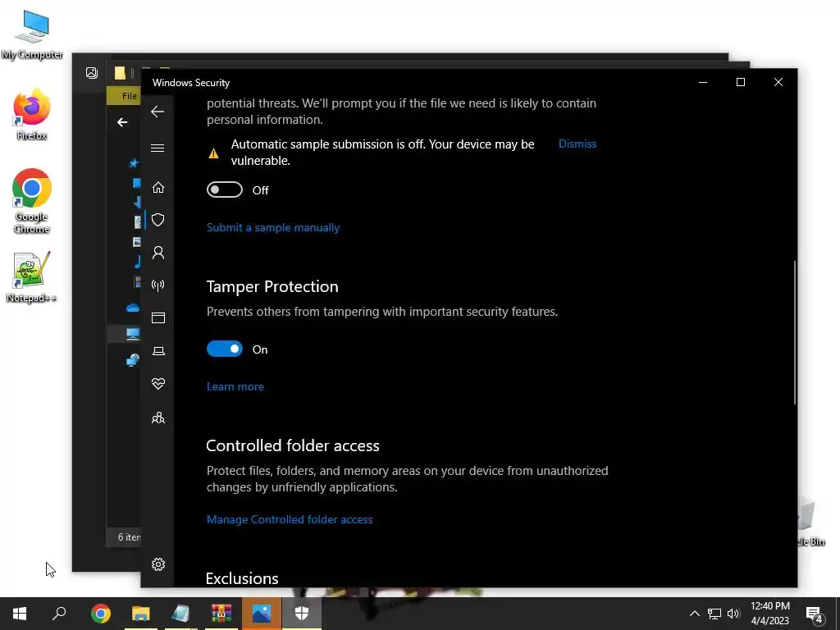Open Firefox desktop shortcut
Viewport: 840px width, 630px height.
click(x=32, y=115)
